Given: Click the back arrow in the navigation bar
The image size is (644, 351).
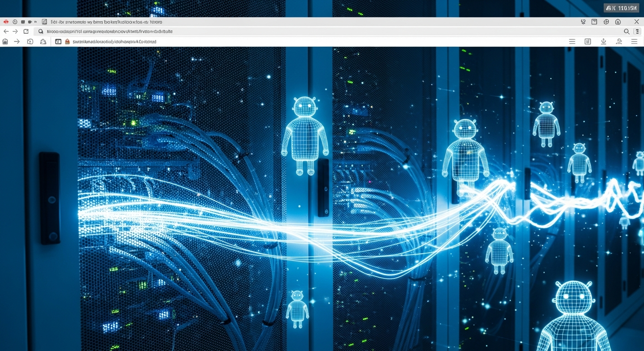Looking at the screenshot, I should (6, 32).
